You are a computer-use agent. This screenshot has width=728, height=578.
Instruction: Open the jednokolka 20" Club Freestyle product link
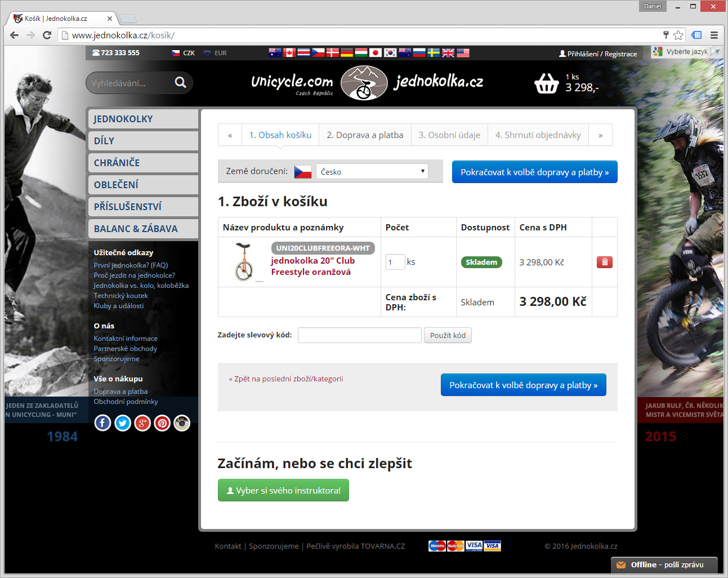[313, 266]
